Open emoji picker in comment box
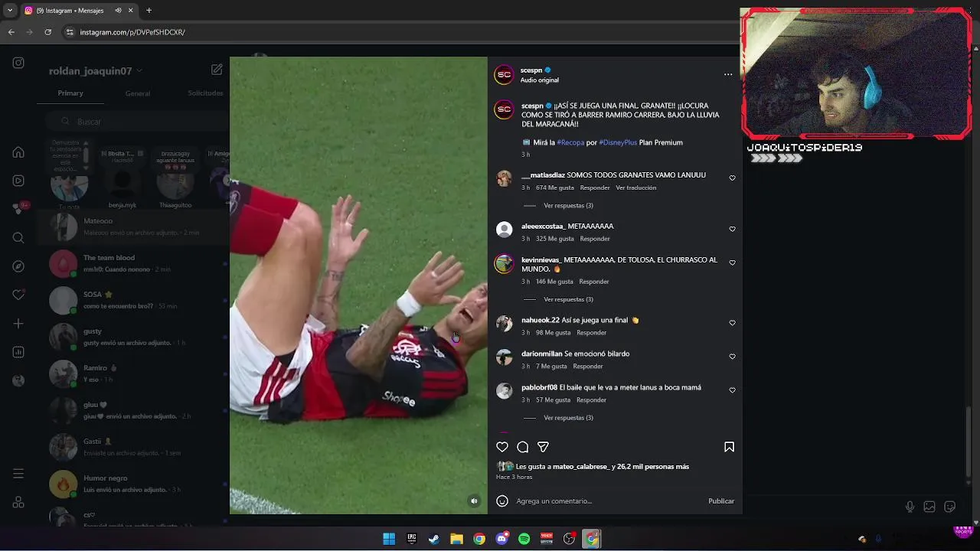980x551 pixels. pyautogui.click(x=502, y=501)
